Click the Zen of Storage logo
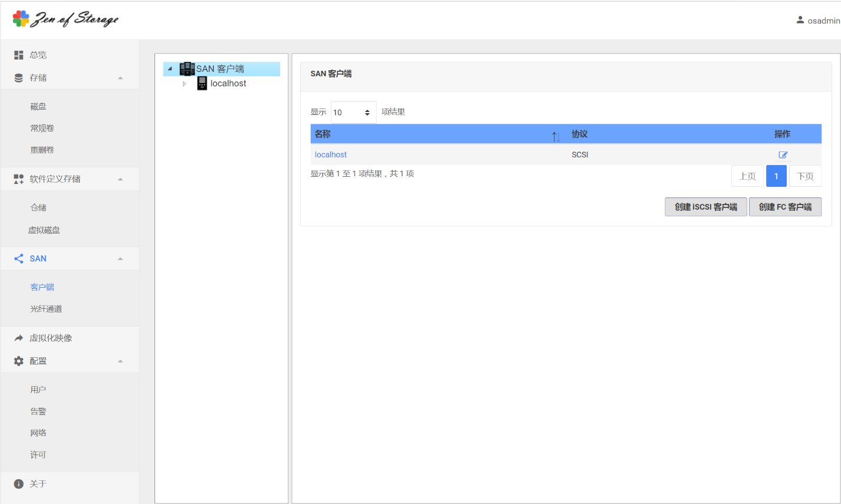Image resolution: width=841 pixels, height=504 pixels. pyautogui.click(x=65, y=19)
